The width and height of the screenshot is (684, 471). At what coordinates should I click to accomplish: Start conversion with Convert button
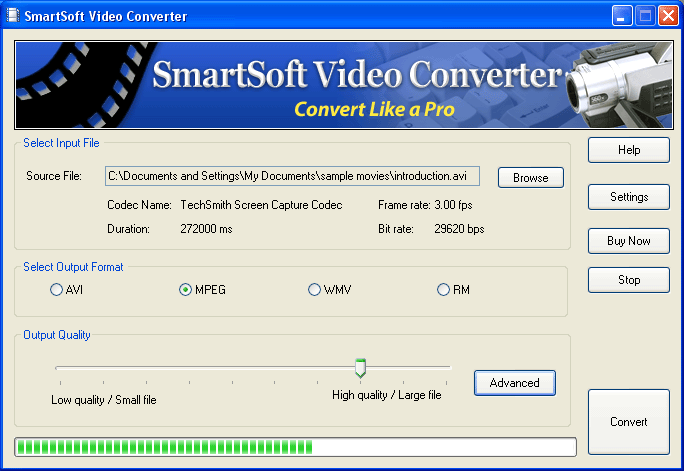pyautogui.click(x=629, y=422)
